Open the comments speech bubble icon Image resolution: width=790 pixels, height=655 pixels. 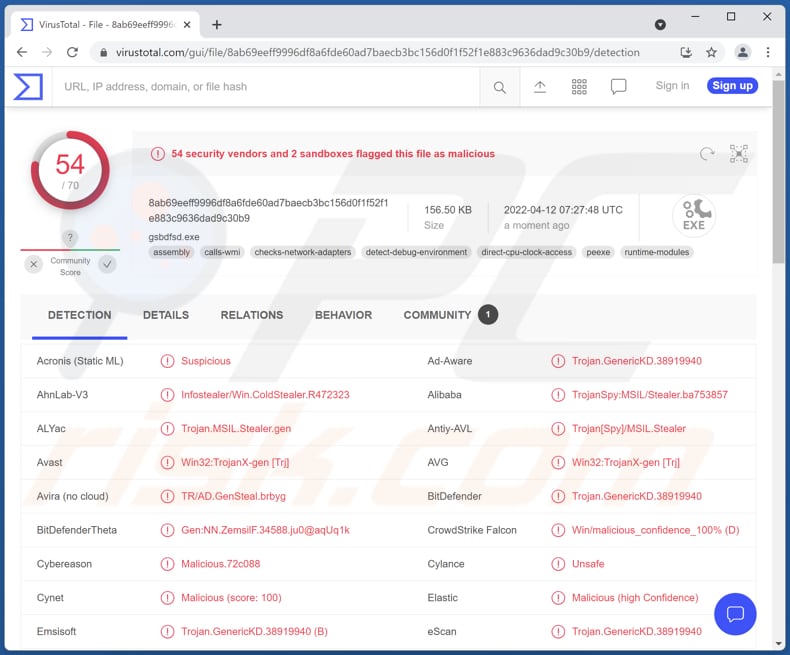[619, 87]
